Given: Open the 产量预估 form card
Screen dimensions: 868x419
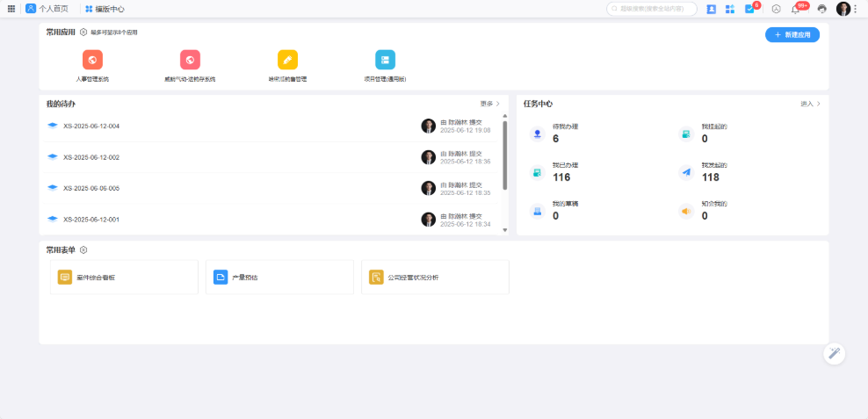Looking at the screenshot, I should (279, 278).
